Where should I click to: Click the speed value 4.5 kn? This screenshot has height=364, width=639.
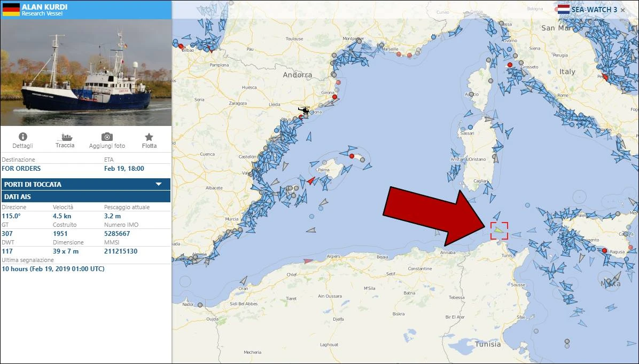pyautogui.click(x=62, y=216)
